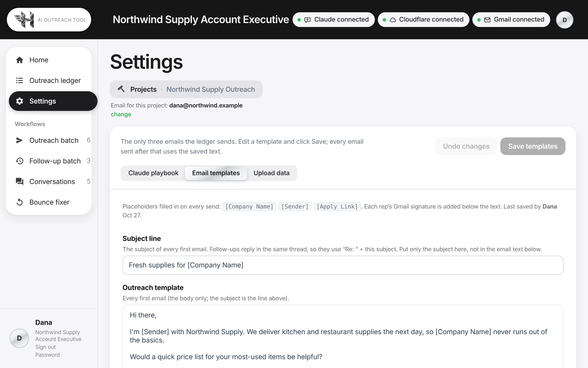Screen dimensions: 588x368
Task: Click the Gmail envelope icon
Action: (487, 20)
